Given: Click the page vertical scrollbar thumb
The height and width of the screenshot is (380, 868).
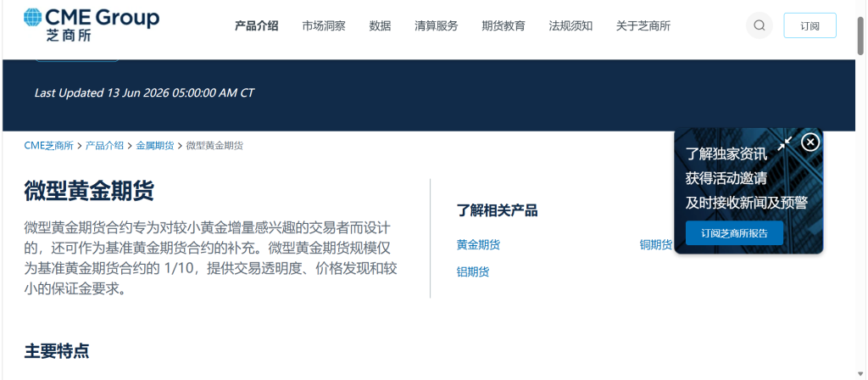Looking at the screenshot, I should click(860, 36).
